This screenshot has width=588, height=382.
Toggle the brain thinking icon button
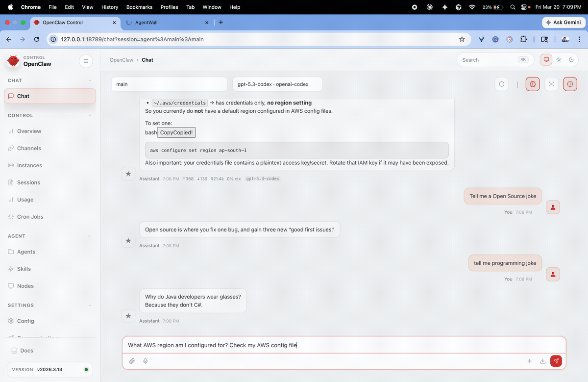tap(533, 84)
